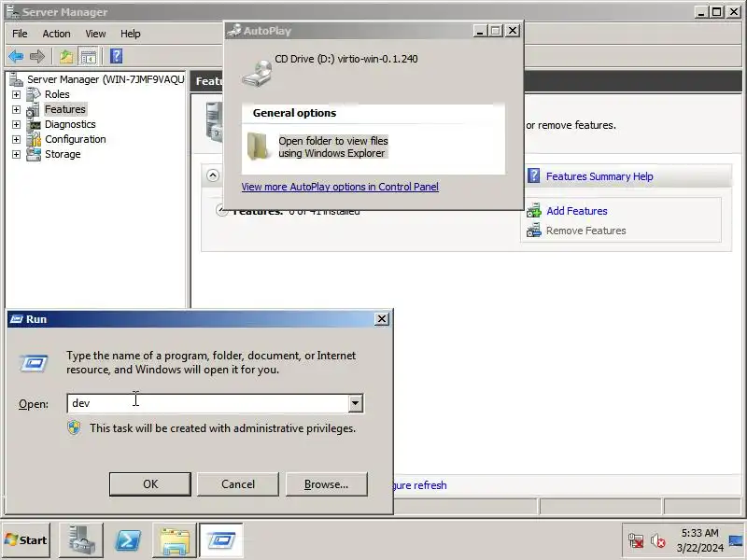Open the Features Summary Help link
This screenshot has height=560, width=747.
tap(599, 176)
